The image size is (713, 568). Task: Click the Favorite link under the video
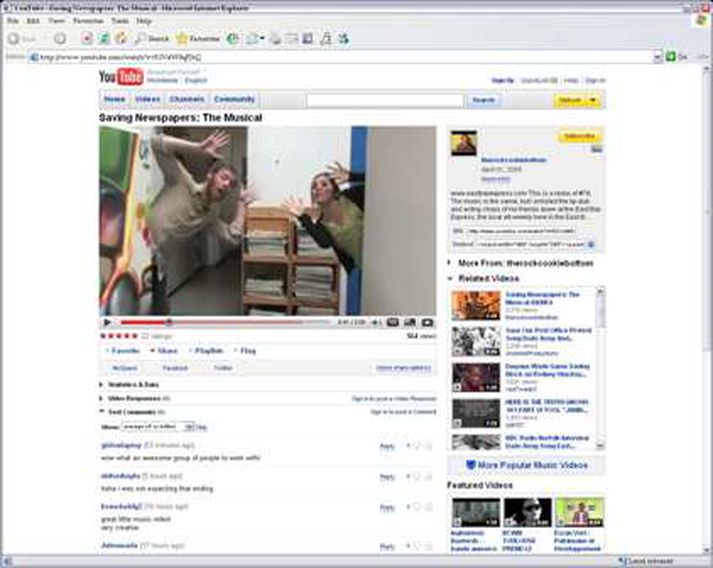[x=123, y=351]
